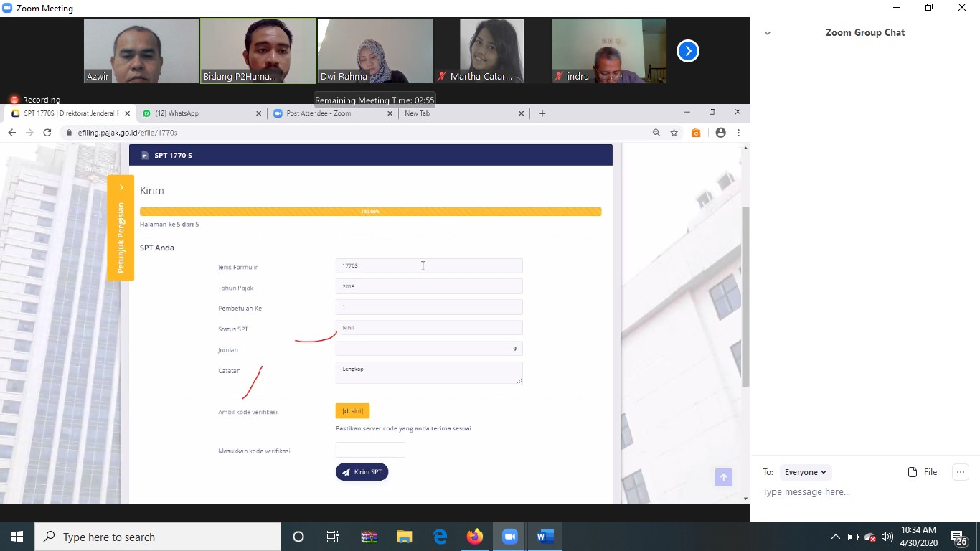
Task: Click the Masukkan kode verifikasi input field
Action: pyautogui.click(x=370, y=450)
